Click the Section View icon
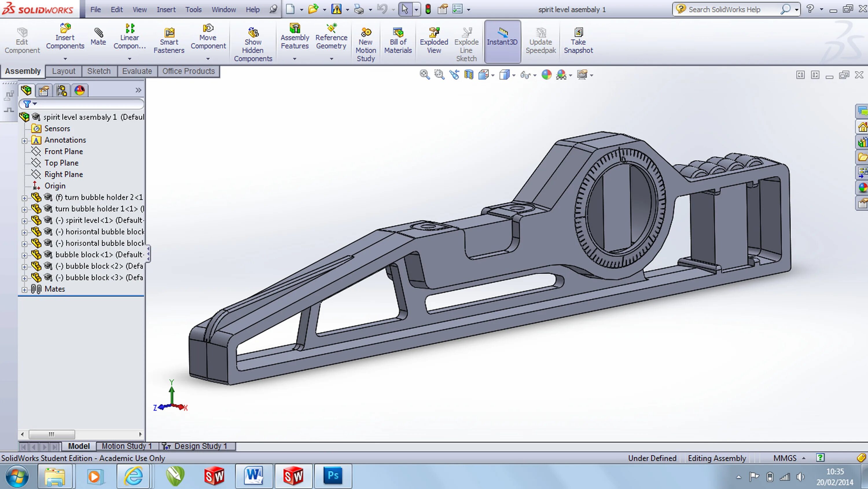Image resolution: width=868 pixels, height=489 pixels. [468, 74]
